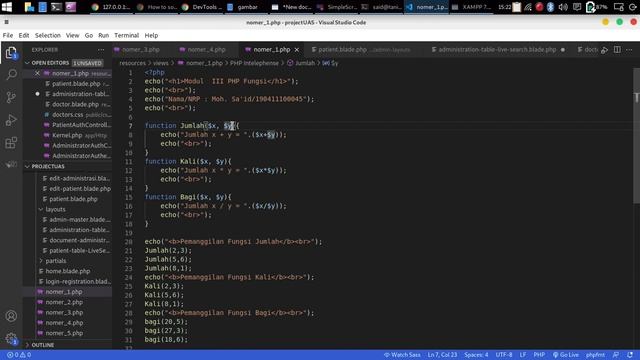Open nomer_5.php in file tree
This screenshot has height=360, width=640.
(x=64, y=333)
